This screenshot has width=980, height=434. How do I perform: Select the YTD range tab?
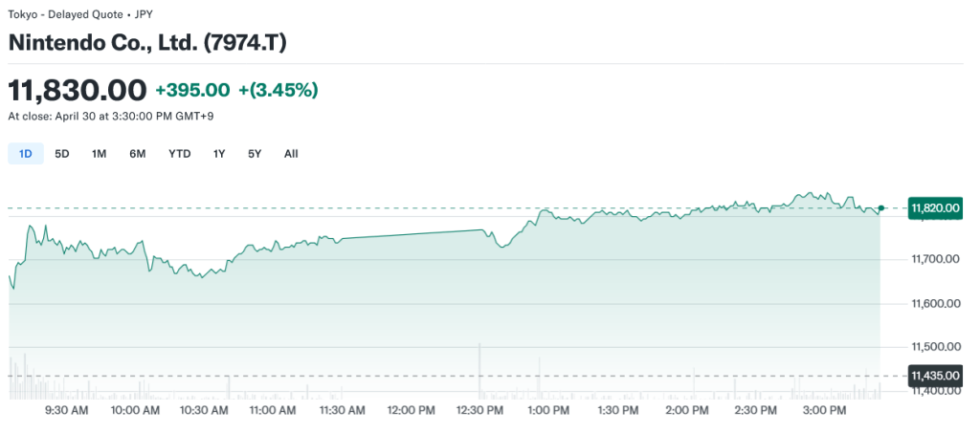(180, 153)
